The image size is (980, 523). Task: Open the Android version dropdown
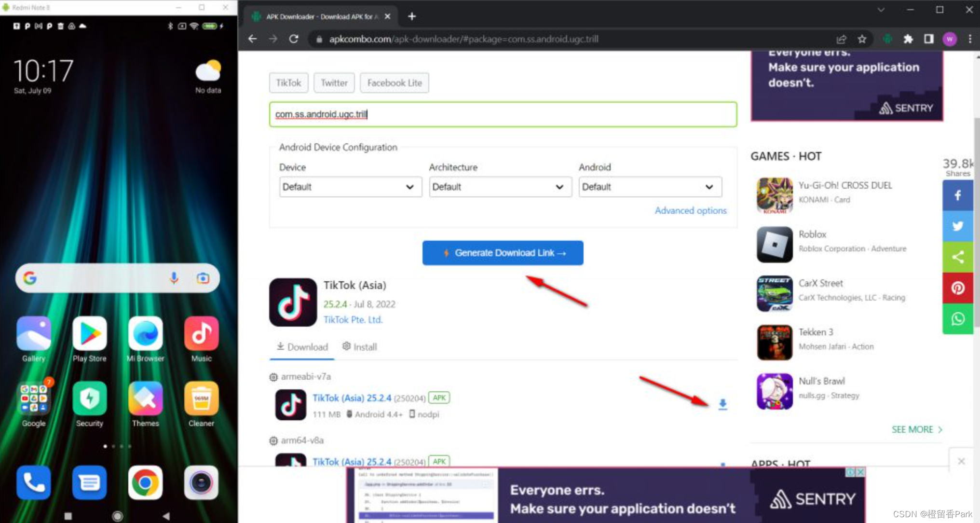[650, 187]
